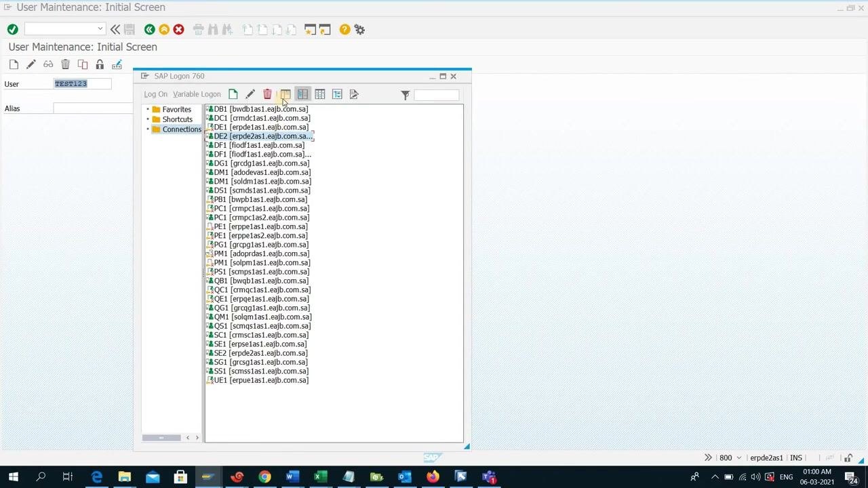Switch SAP Logon to explorer view
The height and width of the screenshot is (488, 868).
pos(285,94)
